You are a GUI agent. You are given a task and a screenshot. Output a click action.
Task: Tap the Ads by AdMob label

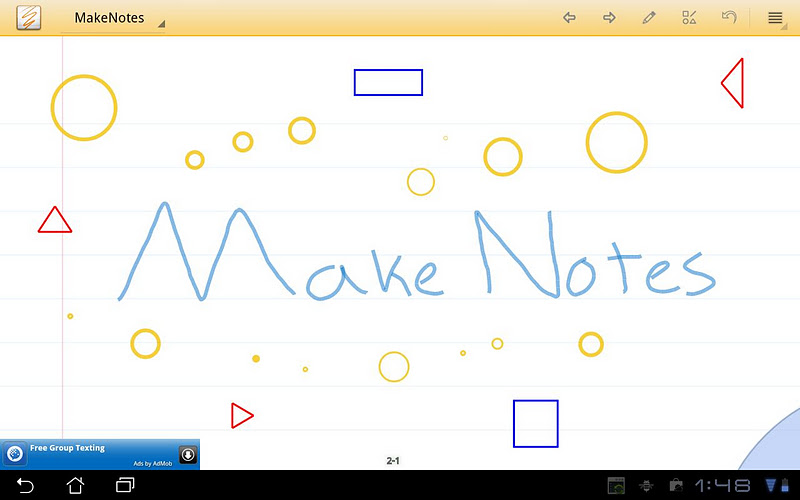pos(153,464)
